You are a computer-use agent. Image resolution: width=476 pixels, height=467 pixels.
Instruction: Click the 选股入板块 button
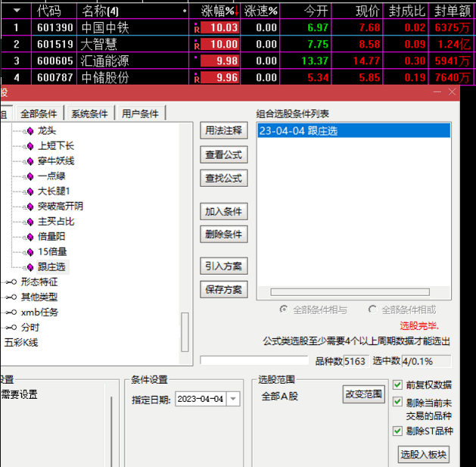pyautogui.click(x=424, y=454)
